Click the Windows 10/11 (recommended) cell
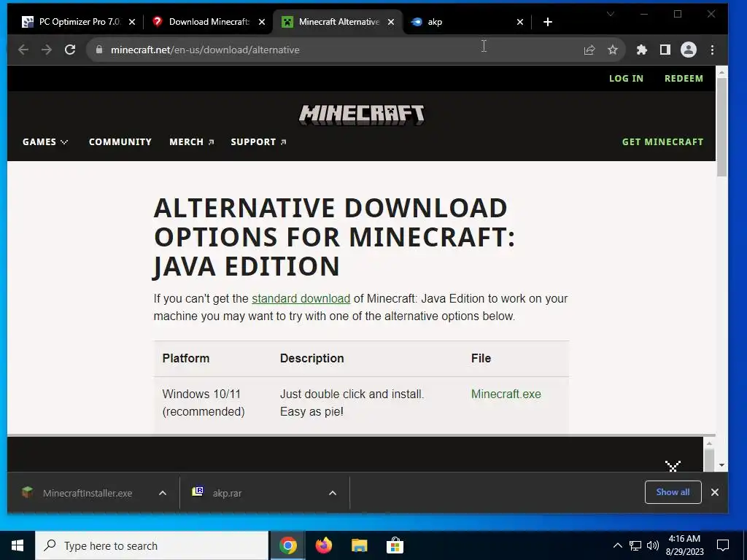 pos(204,402)
